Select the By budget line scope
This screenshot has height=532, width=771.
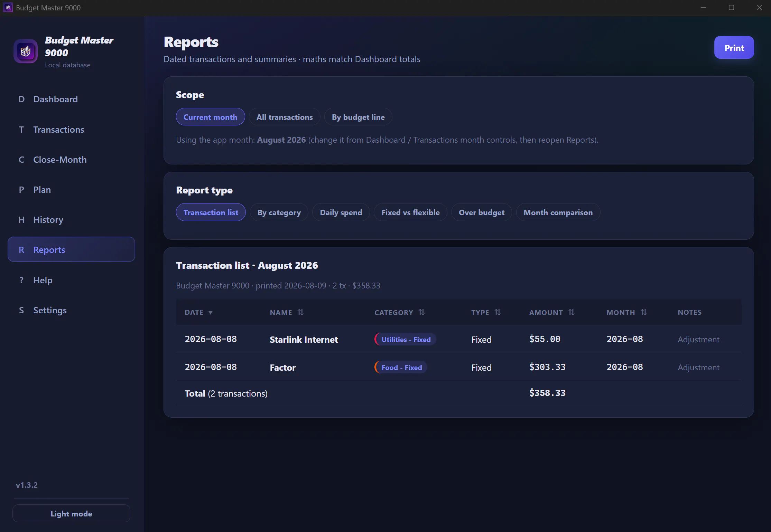pos(358,117)
